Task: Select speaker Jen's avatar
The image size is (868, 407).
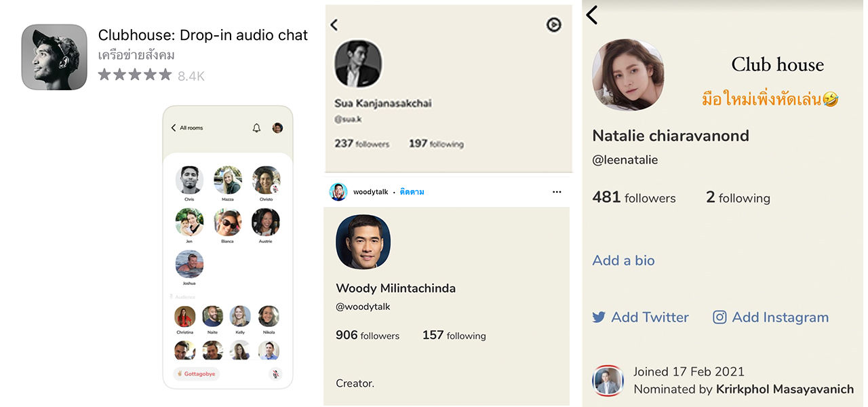Action: 189,222
